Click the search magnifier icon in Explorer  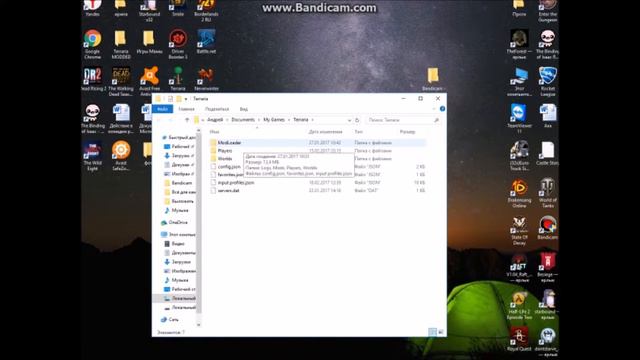pyautogui.click(x=436, y=120)
